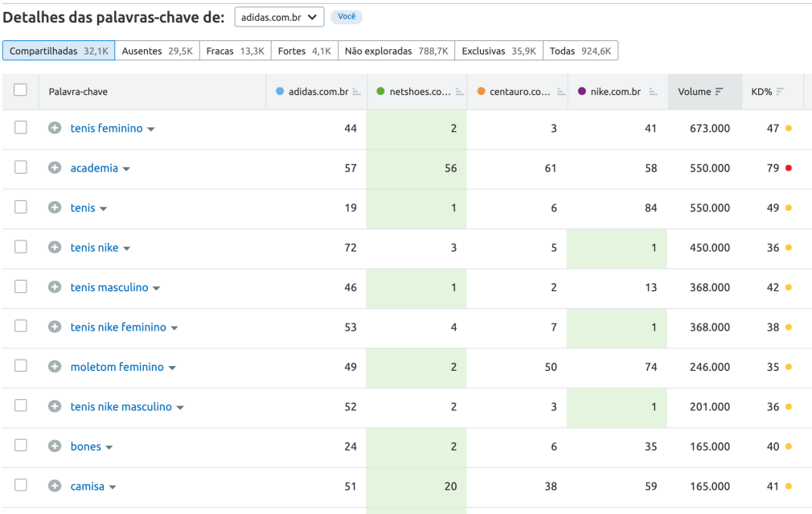Click plus icon beside 'academia'
Screen dimensions: 812x514
click(55, 168)
